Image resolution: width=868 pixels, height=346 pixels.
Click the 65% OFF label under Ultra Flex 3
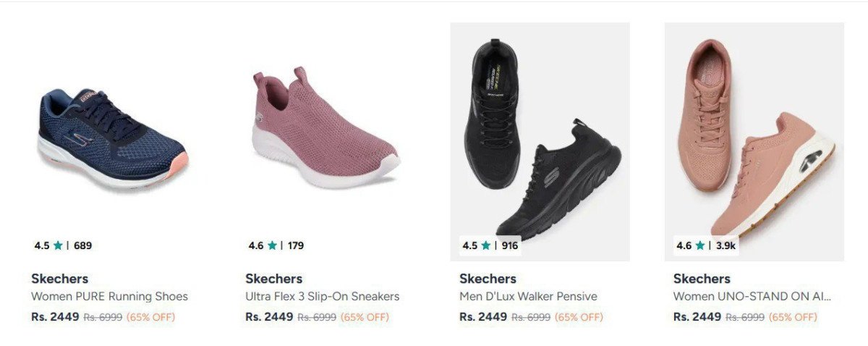pos(365,317)
